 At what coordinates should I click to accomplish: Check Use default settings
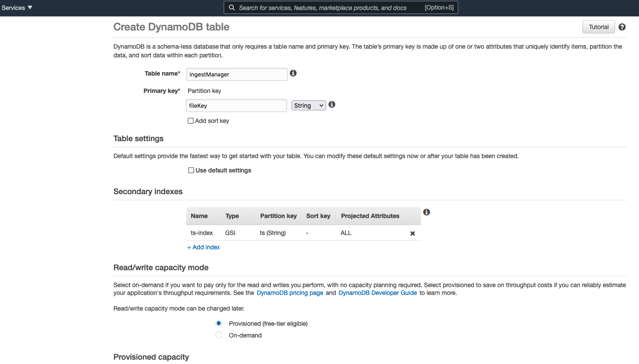pos(191,171)
